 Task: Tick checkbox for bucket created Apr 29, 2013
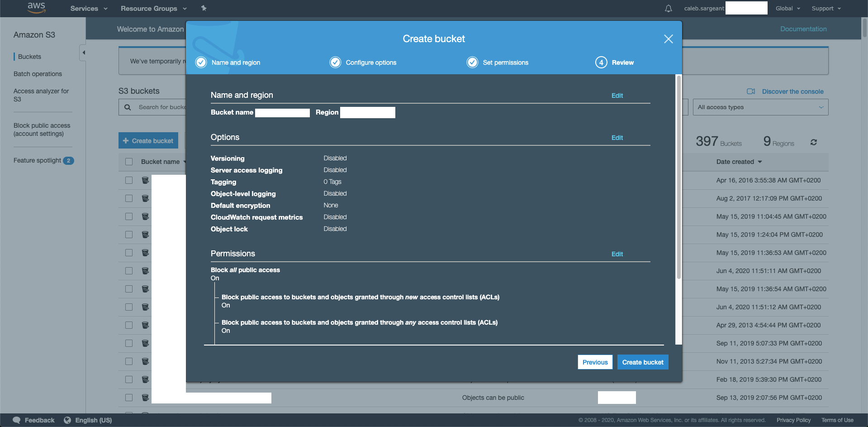click(129, 325)
